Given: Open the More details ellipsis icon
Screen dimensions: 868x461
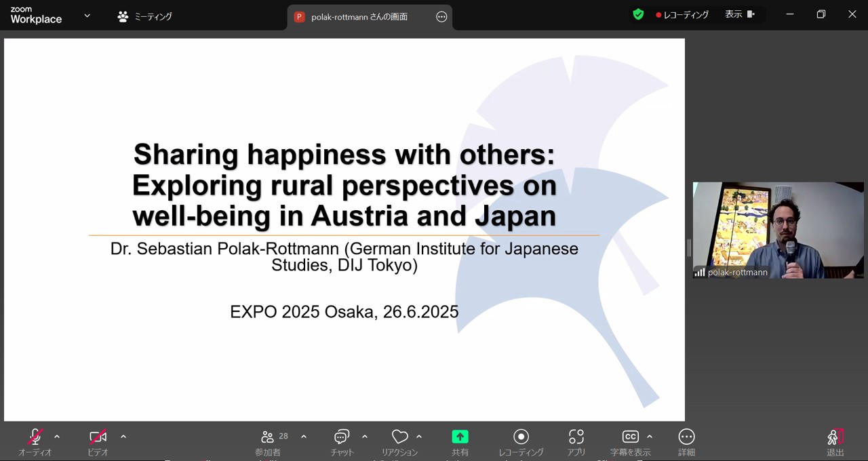Looking at the screenshot, I should click(x=686, y=437).
